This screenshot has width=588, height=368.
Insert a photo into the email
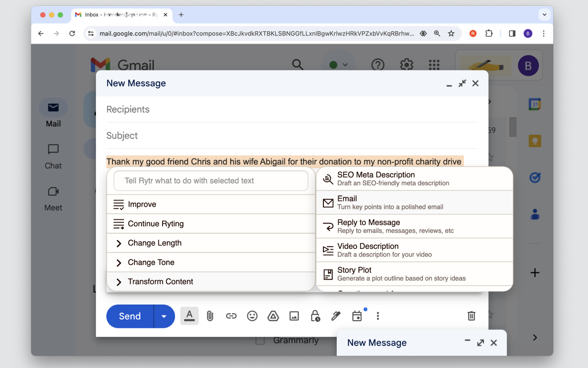(294, 316)
